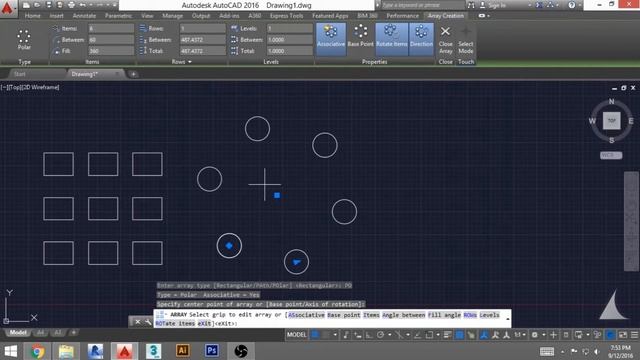
Task: Close the command line with its X icon
Action: [138, 322]
